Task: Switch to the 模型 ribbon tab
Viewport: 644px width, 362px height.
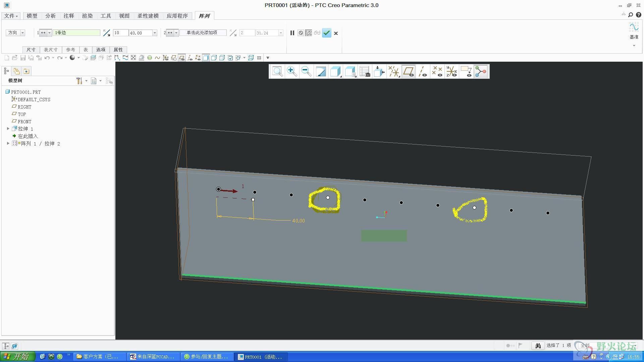Action: tap(32, 16)
